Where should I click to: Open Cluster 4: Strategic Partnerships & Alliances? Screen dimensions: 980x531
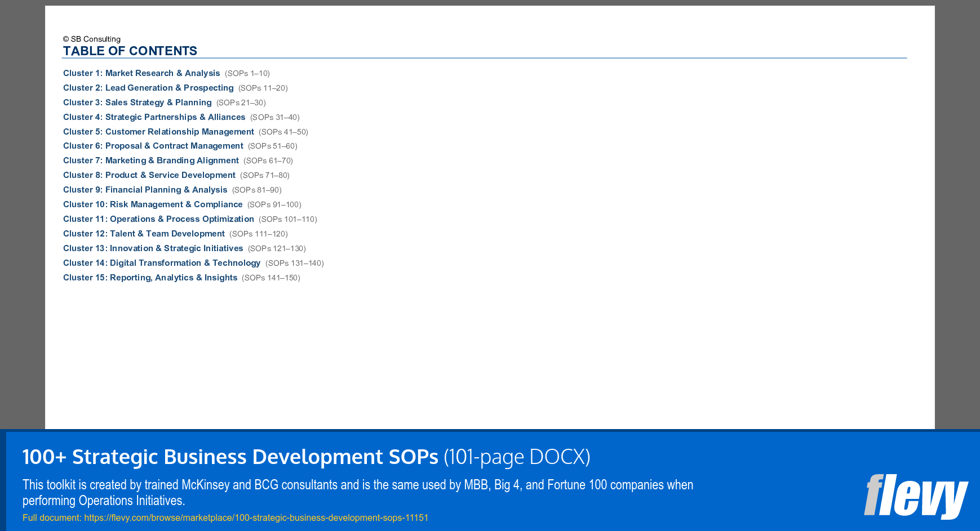pyautogui.click(x=154, y=117)
